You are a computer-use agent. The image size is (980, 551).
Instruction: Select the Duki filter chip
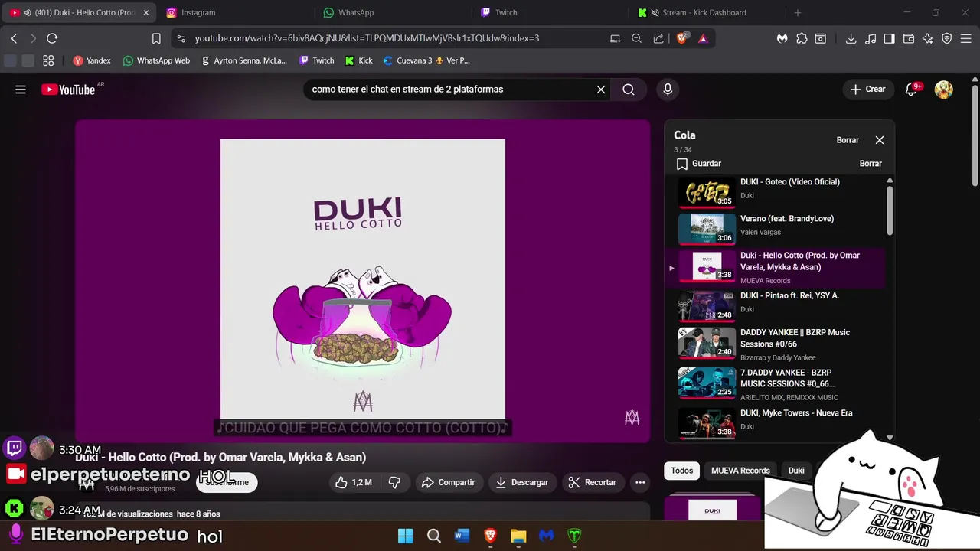point(796,471)
